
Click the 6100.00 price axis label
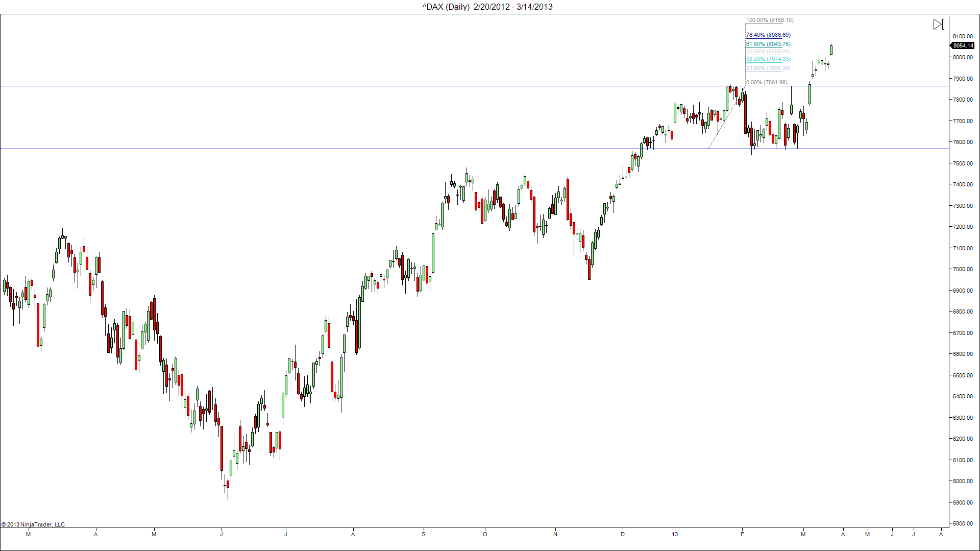coord(963,460)
